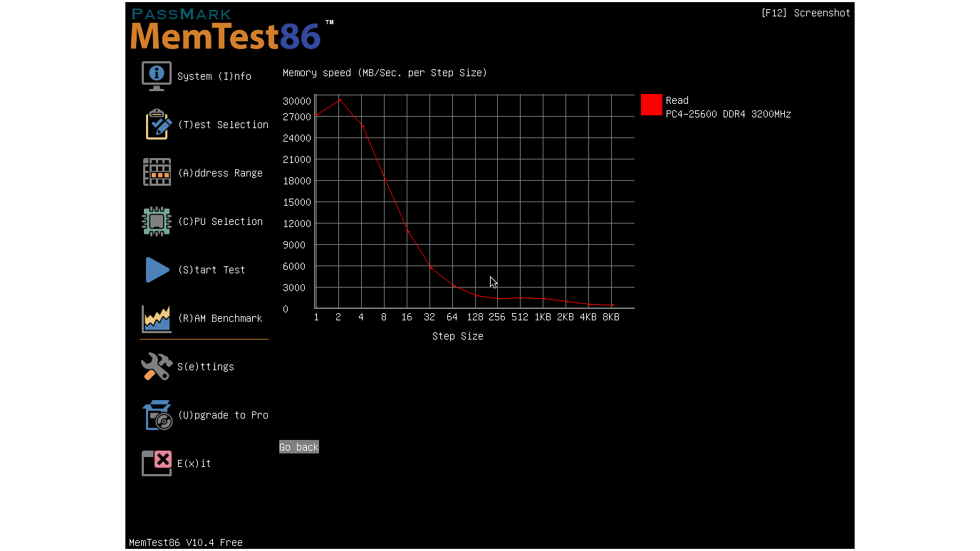The width and height of the screenshot is (980, 551).
Task: Click the Step Size axis label
Action: (458, 336)
